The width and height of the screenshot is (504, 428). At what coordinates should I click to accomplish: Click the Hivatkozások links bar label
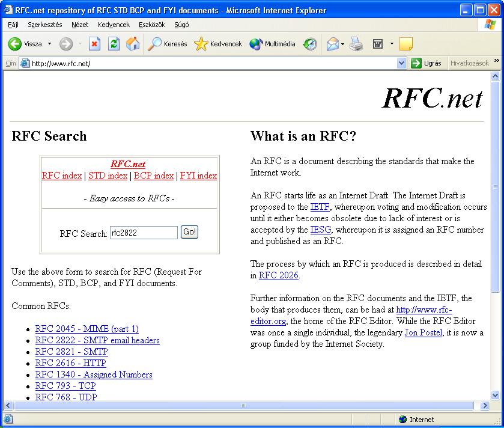click(469, 63)
